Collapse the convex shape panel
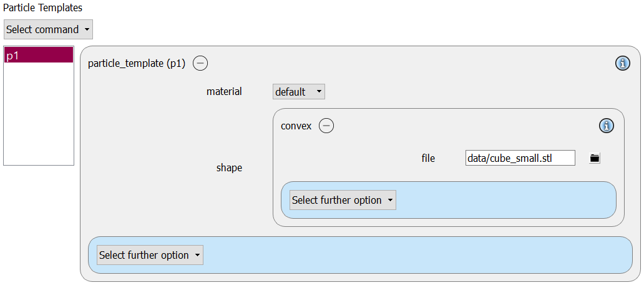 pos(326,126)
